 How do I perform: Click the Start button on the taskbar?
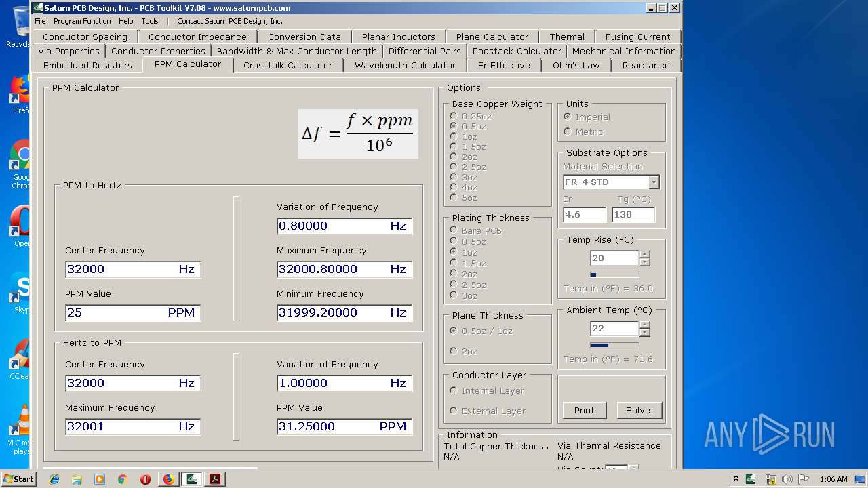tap(18, 479)
